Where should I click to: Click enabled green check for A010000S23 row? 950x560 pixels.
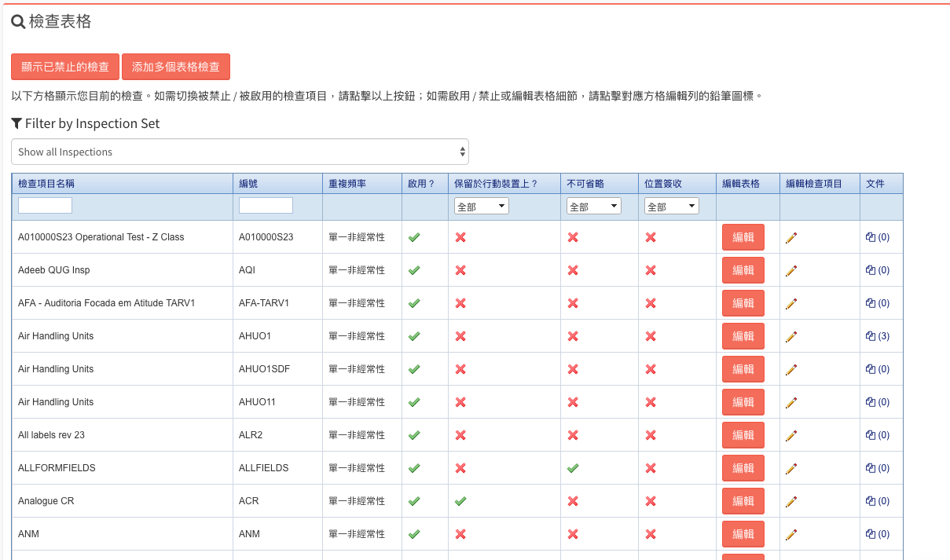click(x=414, y=237)
